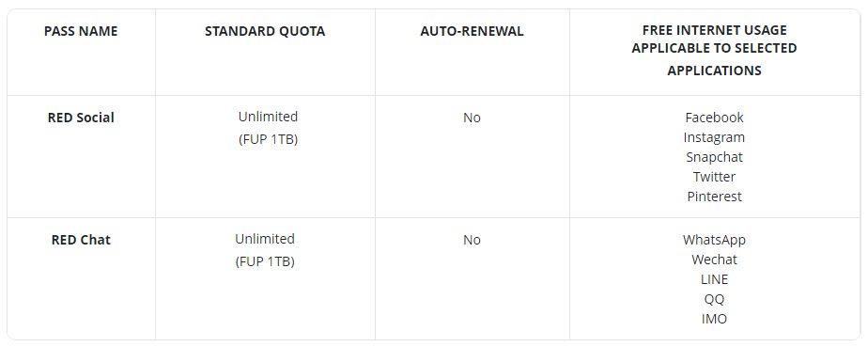The width and height of the screenshot is (868, 347).
Task: Click LINE in the RED Chat applications
Action: pos(714,278)
